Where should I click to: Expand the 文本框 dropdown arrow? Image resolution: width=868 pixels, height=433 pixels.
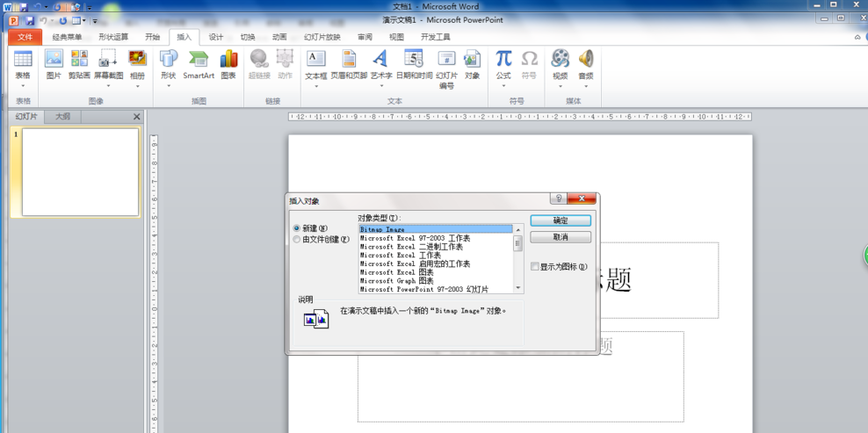(x=316, y=86)
